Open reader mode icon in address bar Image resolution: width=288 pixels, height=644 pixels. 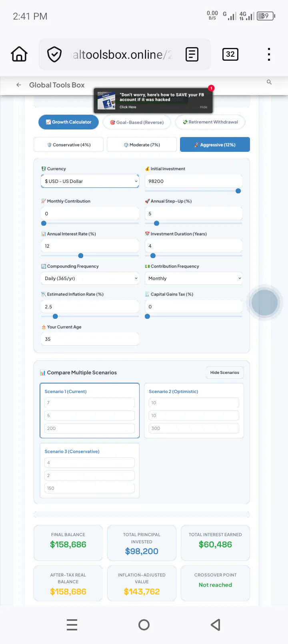(x=192, y=54)
